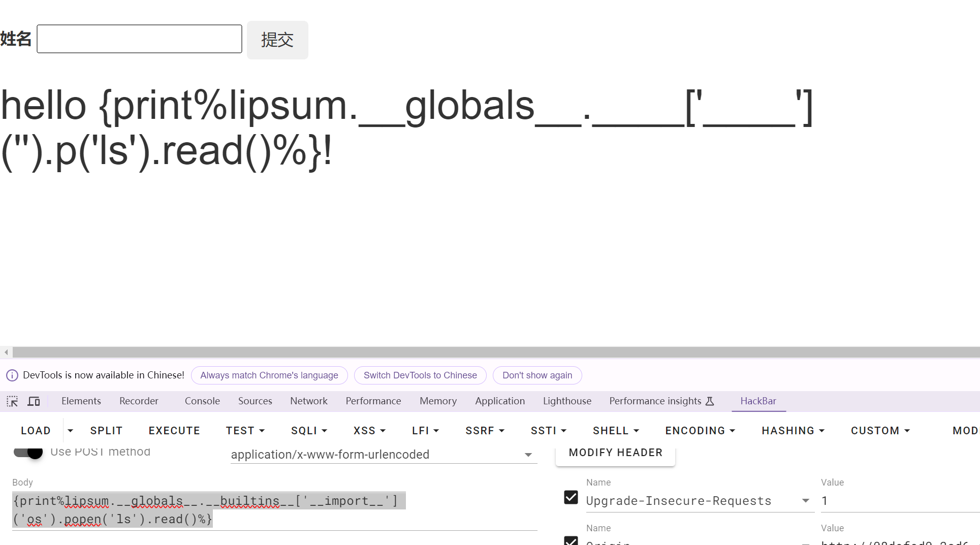Expand the HASHING menu dropdown
980x545 pixels.
793,431
